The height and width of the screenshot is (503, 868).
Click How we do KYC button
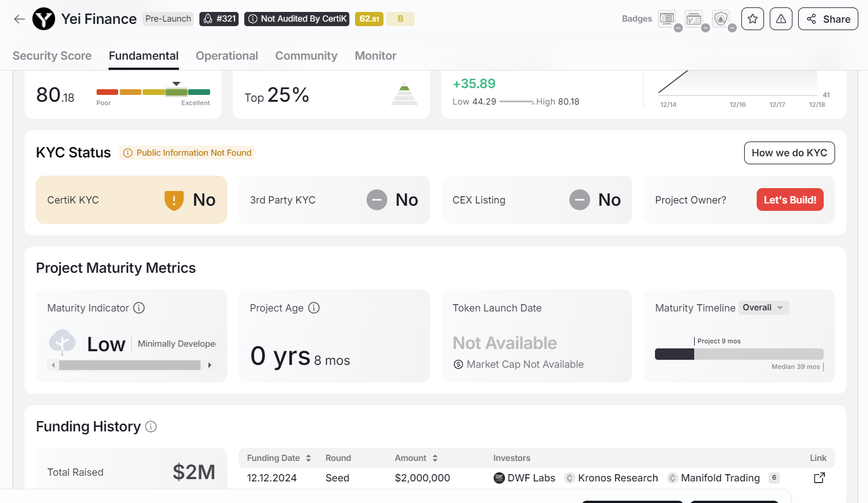pyautogui.click(x=790, y=153)
